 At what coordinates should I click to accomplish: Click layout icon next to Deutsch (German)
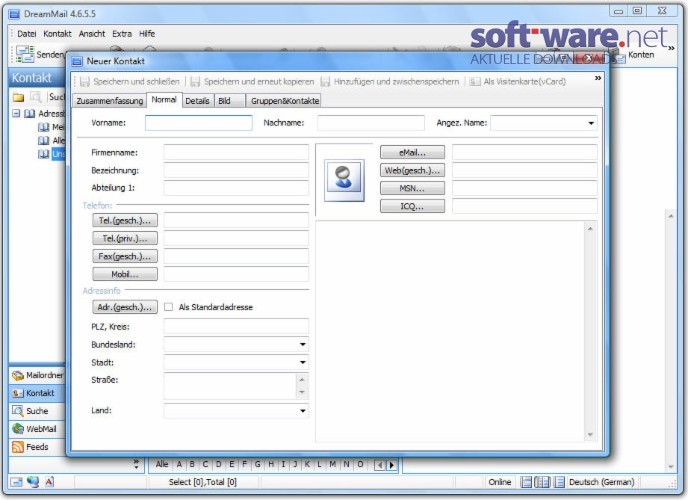click(x=559, y=482)
